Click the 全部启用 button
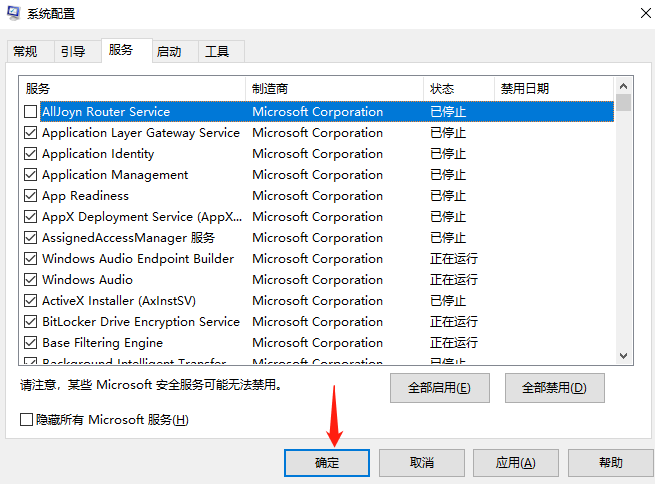The image size is (655, 484). pyautogui.click(x=440, y=387)
